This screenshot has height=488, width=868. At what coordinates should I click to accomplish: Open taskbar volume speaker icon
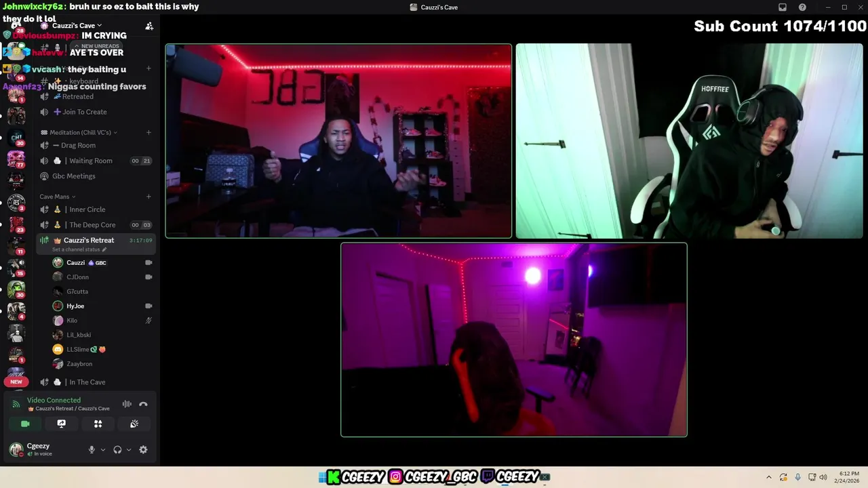click(x=823, y=477)
